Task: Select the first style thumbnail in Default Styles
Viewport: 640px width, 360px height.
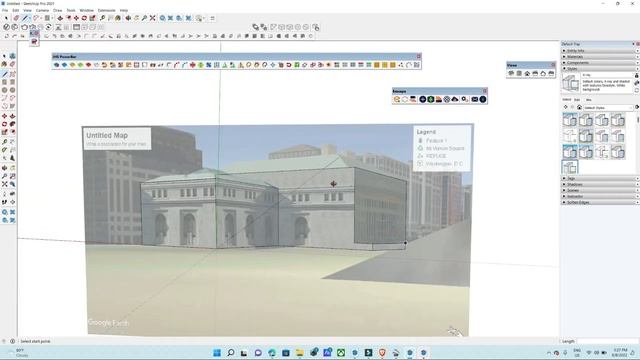Action: [x=570, y=120]
